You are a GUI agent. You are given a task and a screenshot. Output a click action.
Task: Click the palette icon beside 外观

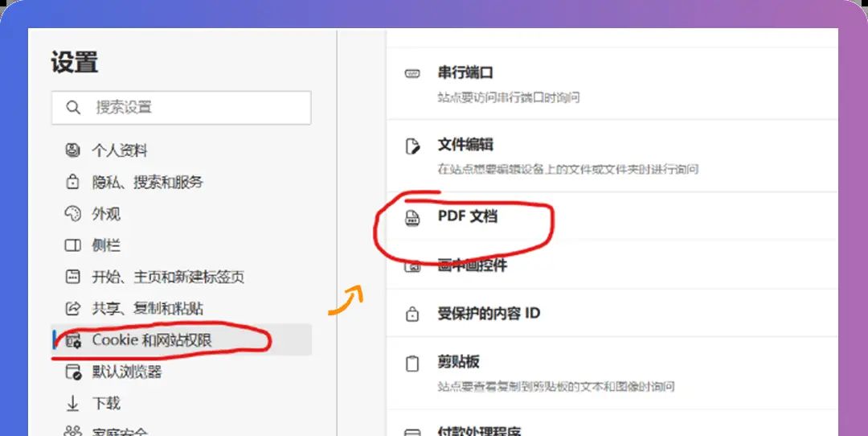pyautogui.click(x=72, y=214)
